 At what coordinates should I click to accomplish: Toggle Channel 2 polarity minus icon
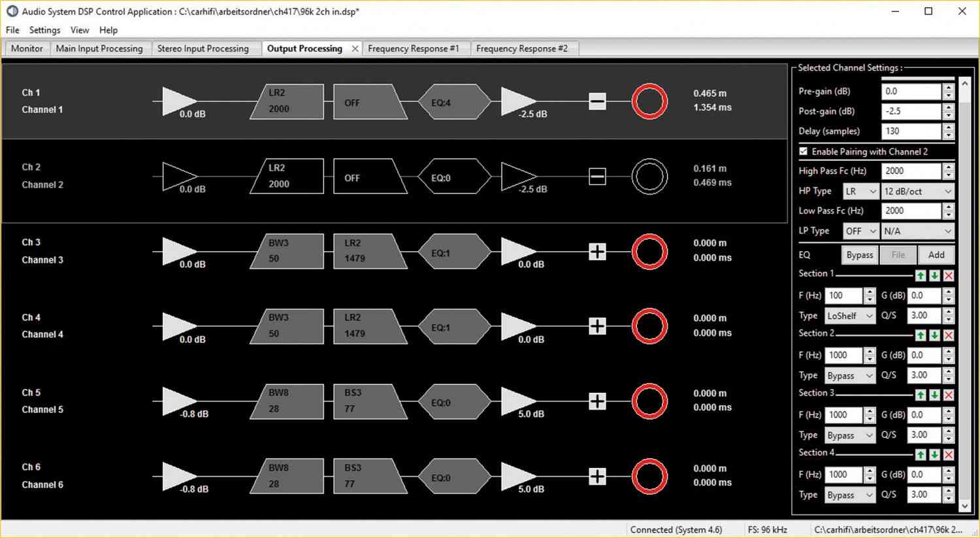pos(597,177)
